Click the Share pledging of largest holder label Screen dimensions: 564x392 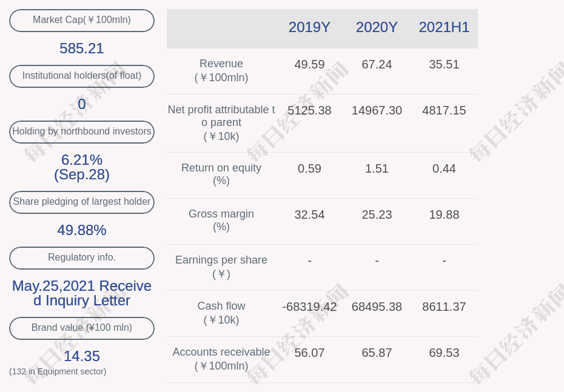click(x=81, y=202)
